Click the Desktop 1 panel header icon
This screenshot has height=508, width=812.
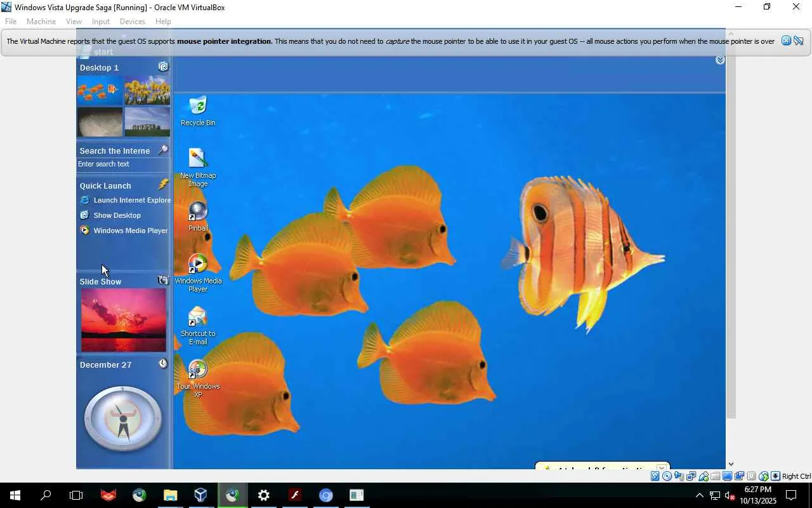click(x=163, y=67)
